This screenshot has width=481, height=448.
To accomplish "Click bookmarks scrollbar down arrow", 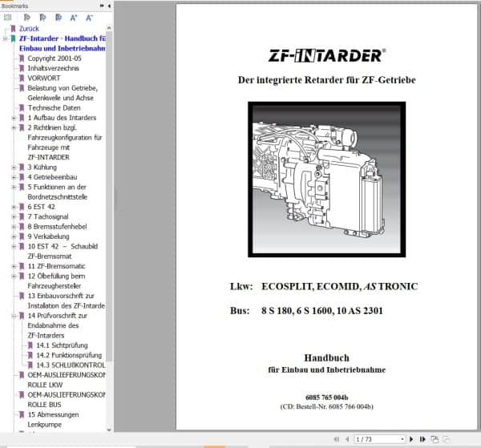I will pos(109,430).
